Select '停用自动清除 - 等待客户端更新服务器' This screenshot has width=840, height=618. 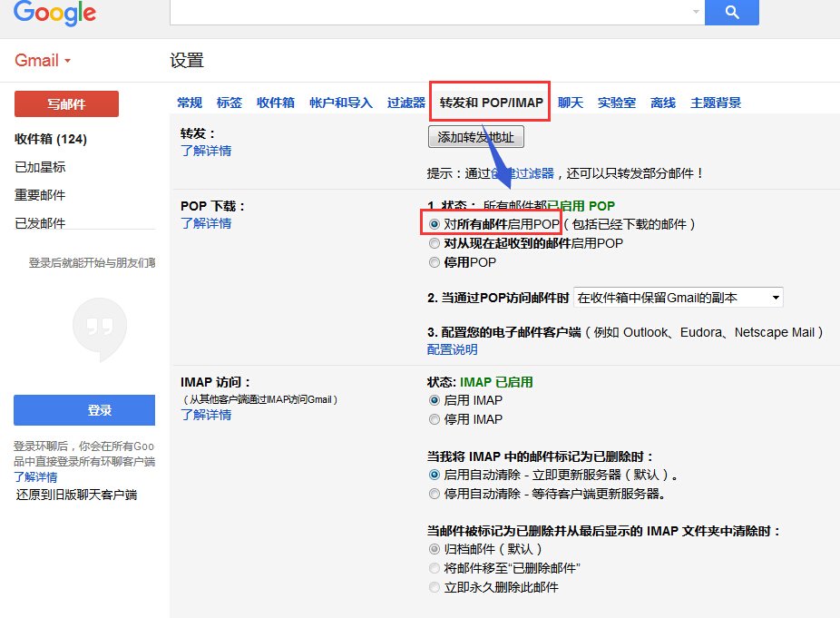coord(434,494)
